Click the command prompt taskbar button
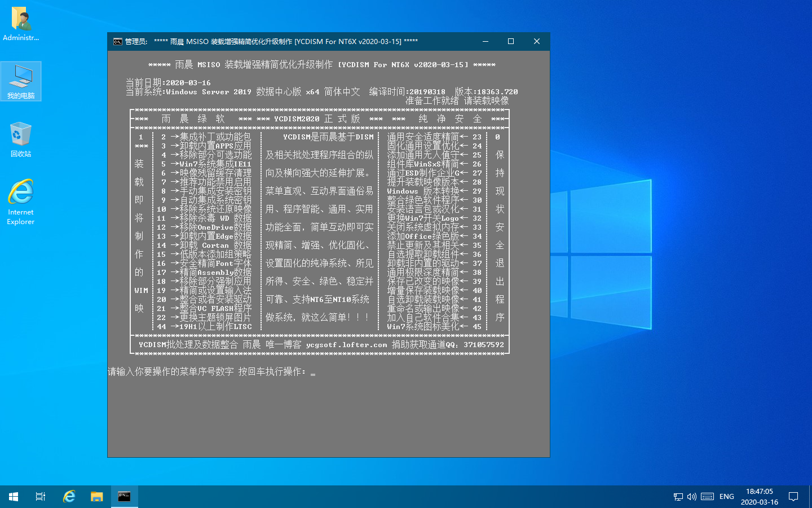This screenshot has height=508, width=812. coord(125,497)
